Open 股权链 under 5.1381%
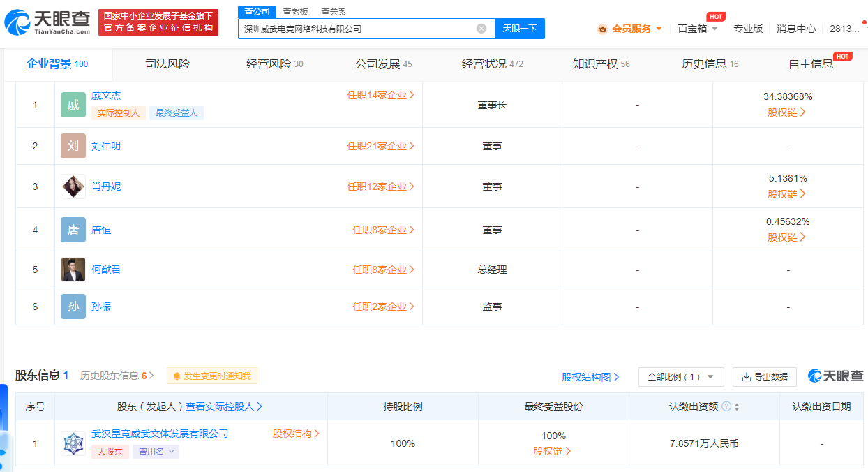Image resolution: width=868 pixels, height=472 pixels. click(787, 194)
